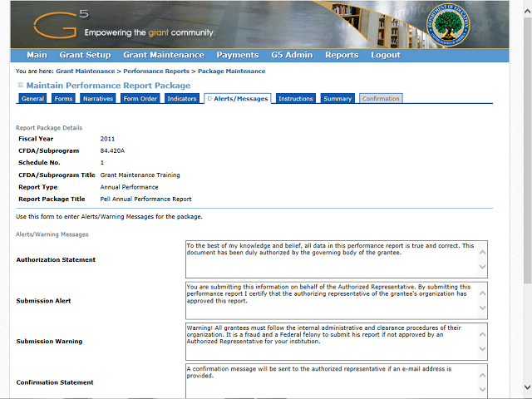Click Authorization Statement box scroll down arrow
This screenshot has width=532, height=399.
(x=482, y=267)
